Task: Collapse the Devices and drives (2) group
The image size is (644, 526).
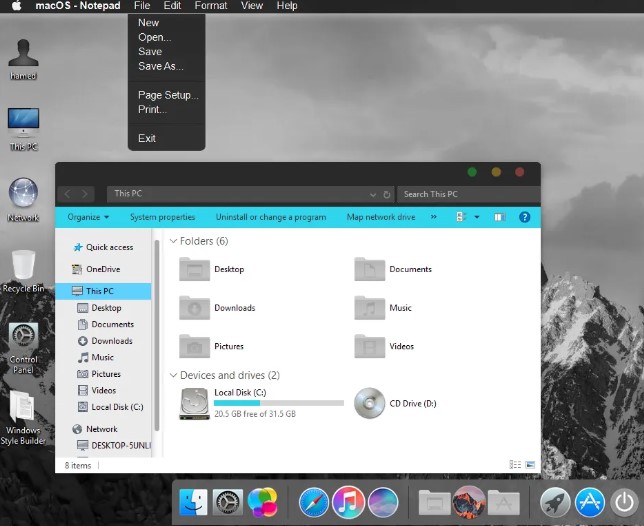Action: [173, 375]
